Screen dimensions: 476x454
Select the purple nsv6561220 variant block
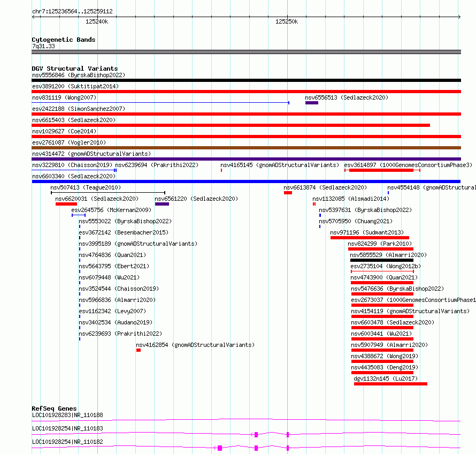pos(162,204)
